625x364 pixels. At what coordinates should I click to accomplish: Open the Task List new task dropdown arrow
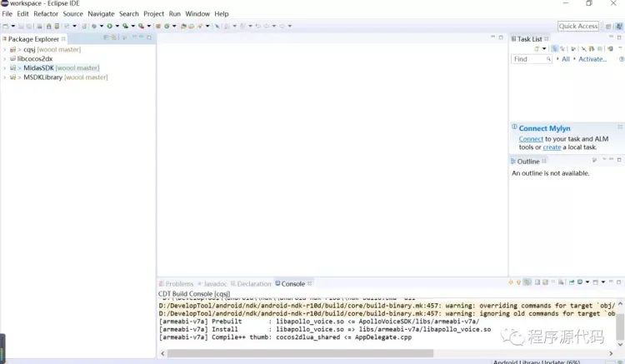click(544, 48)
